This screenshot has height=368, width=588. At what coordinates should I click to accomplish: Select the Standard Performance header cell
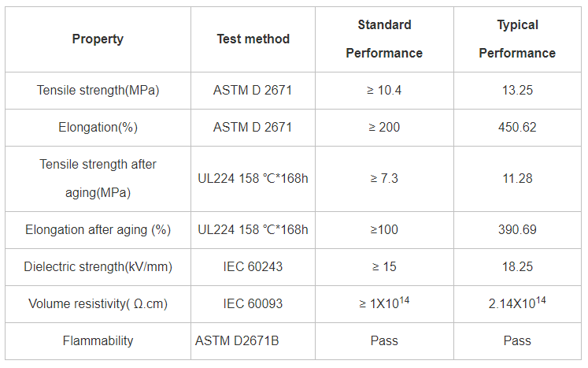pos(384,39)
